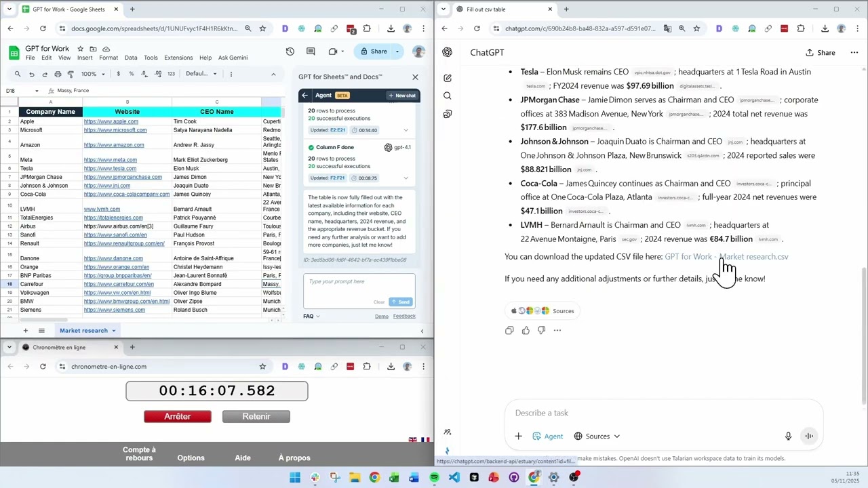Add a new sheet with the plus icon
The height and width of the screenshot is (488, 868).
(x=25, y=331)
